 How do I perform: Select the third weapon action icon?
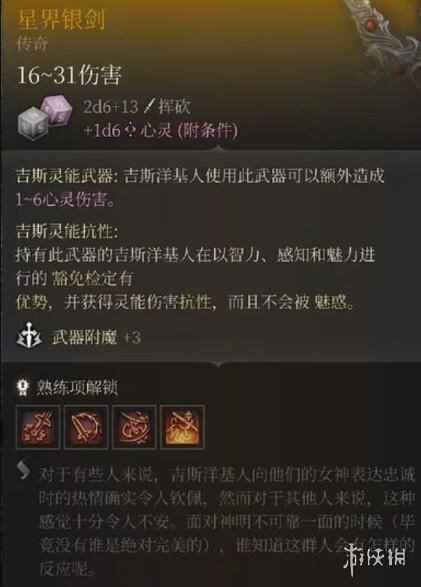tap(134, 426)
